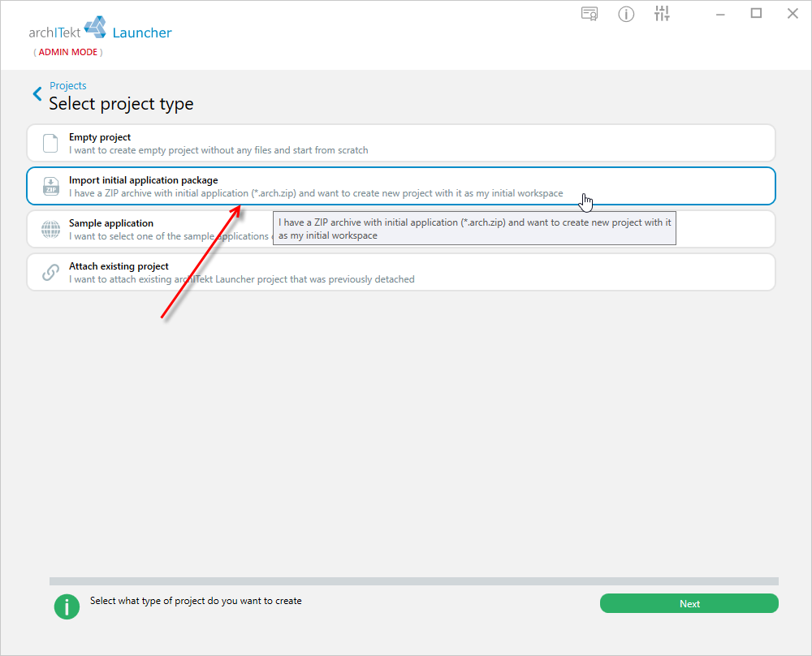Click the archITekt Launcher logo

pos(100,29)
